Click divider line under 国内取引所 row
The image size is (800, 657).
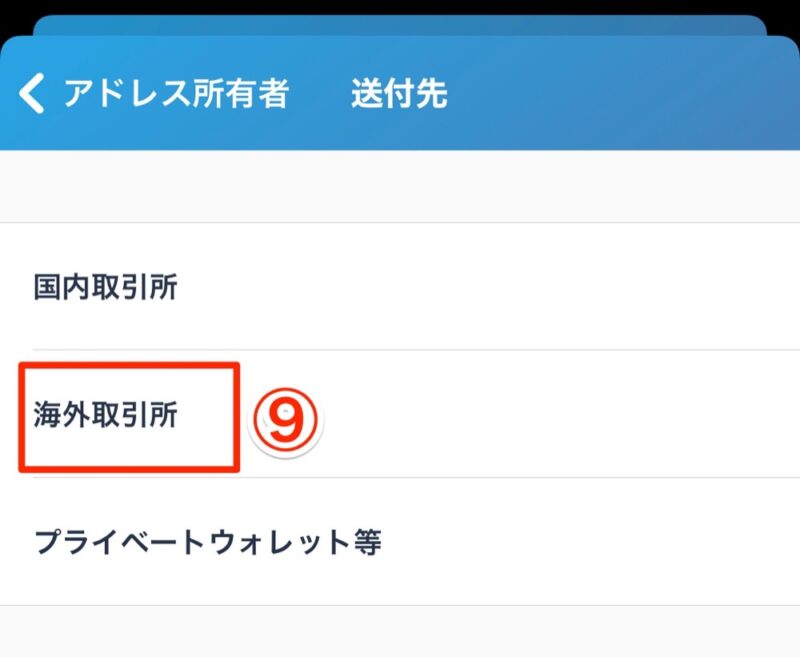(x=416, y=350)
